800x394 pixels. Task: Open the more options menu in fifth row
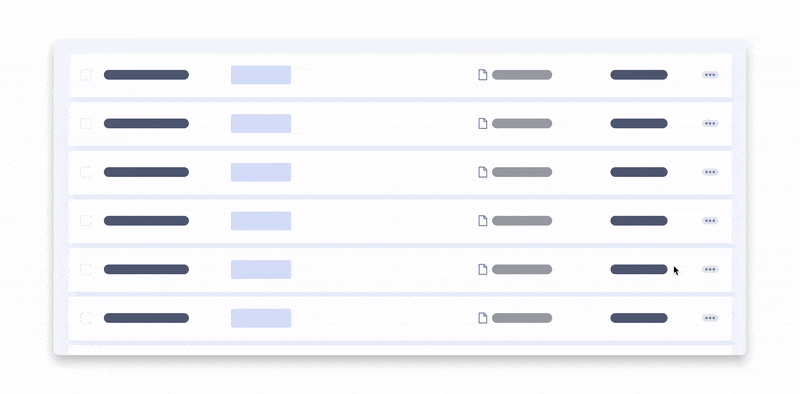click(710, 269)
